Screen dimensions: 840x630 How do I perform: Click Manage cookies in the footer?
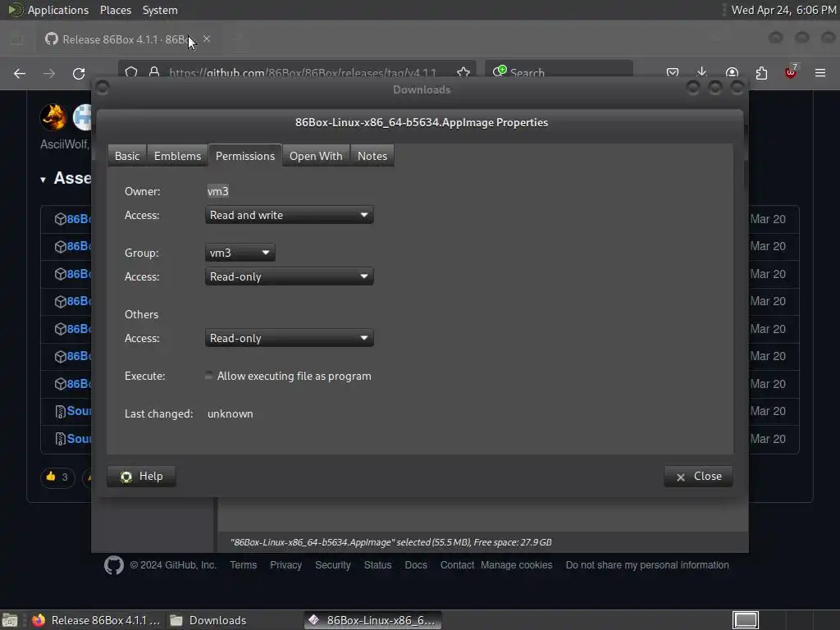[x=517, y=565]
